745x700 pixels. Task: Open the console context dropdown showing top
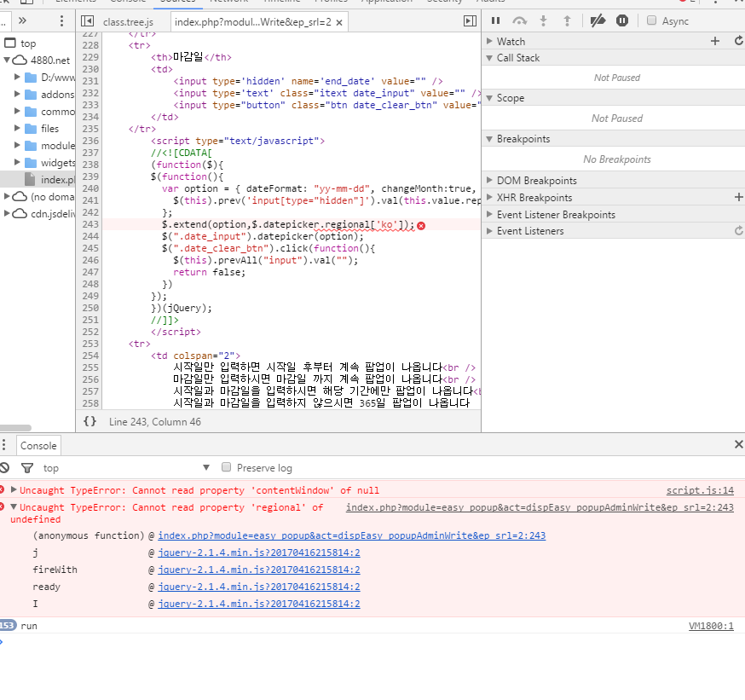(126, 468)
